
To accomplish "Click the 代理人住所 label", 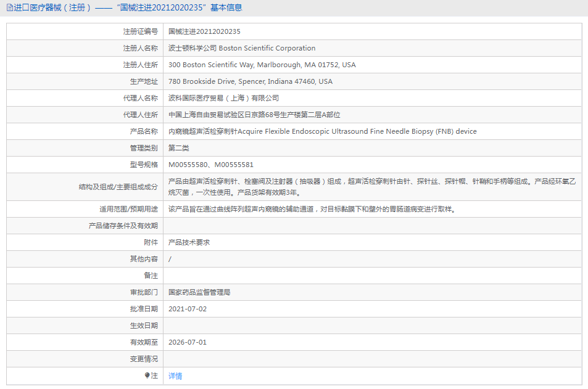I will [141, 115].
